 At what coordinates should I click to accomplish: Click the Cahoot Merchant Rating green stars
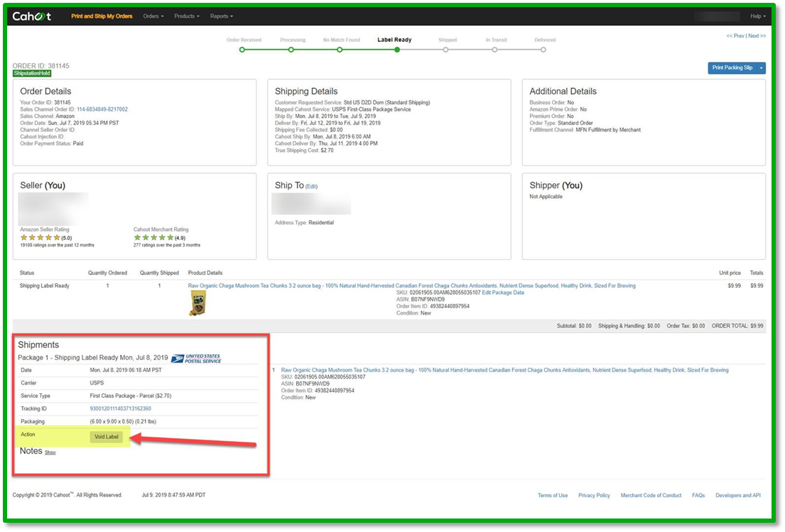pos(153,238)
